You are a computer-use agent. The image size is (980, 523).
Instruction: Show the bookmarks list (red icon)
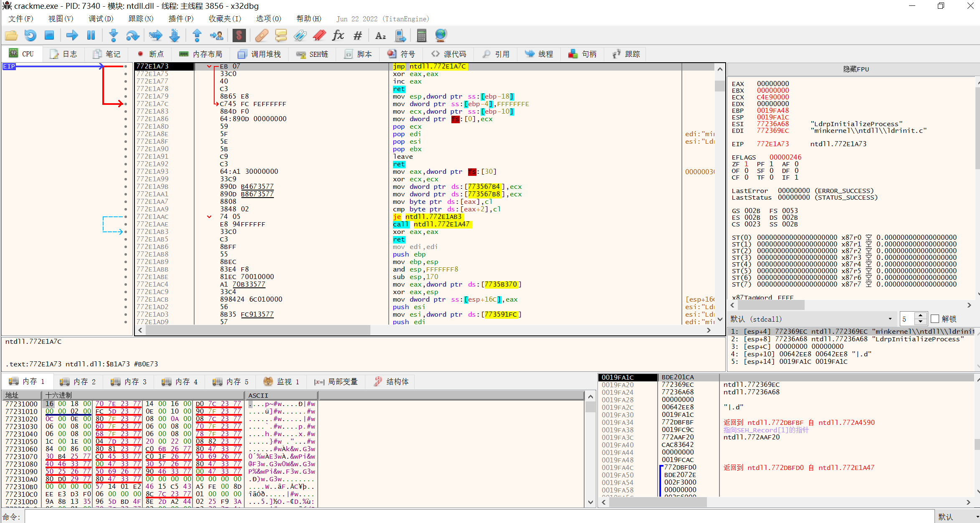point(319,36)
